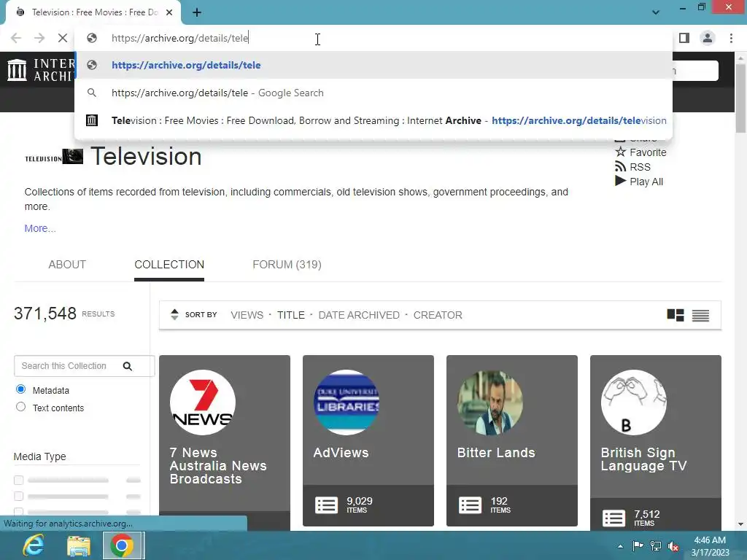Expand description with More... link

[x=40, y=228]
